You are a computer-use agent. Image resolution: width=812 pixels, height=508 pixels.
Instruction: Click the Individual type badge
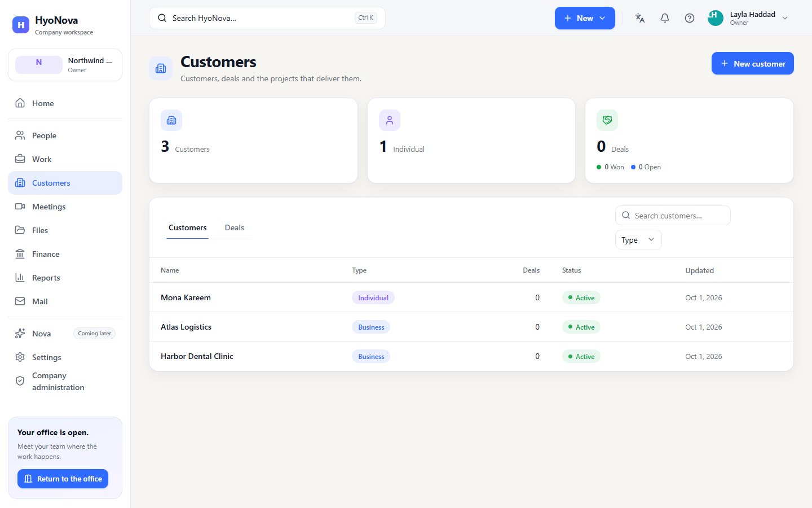point(373,297)
